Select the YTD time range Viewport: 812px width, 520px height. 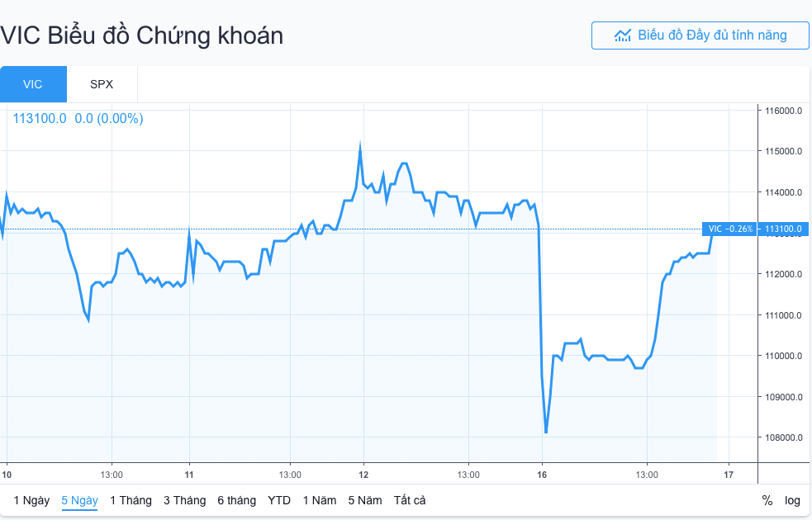click(x=279, y=500)
